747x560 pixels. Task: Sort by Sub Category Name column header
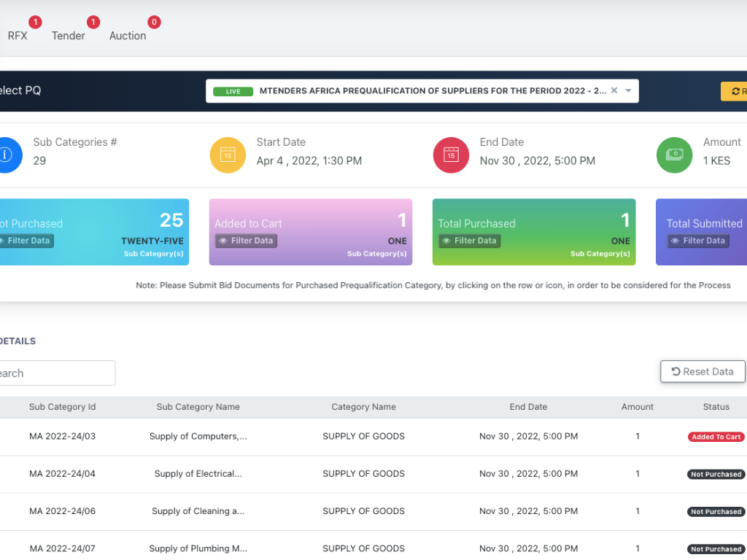coord(198,407)
